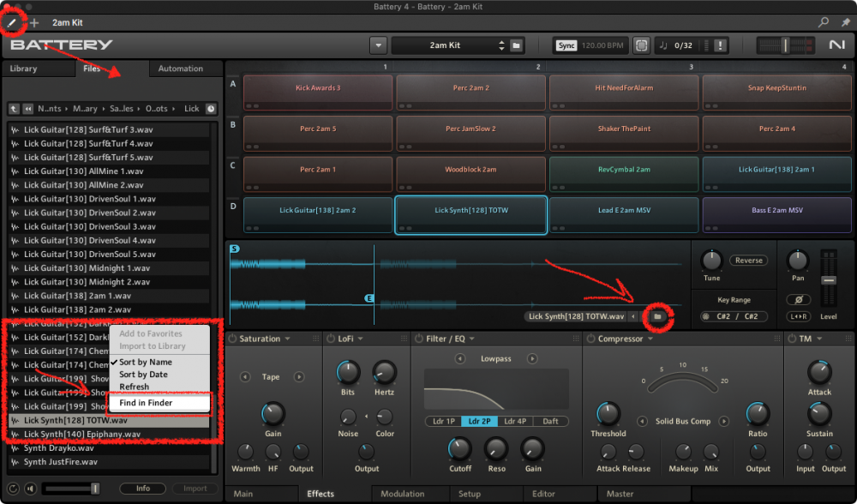Screen dimensions: 857x504
Task: Click the master volume slider in the header
Action: click(785, 45)
